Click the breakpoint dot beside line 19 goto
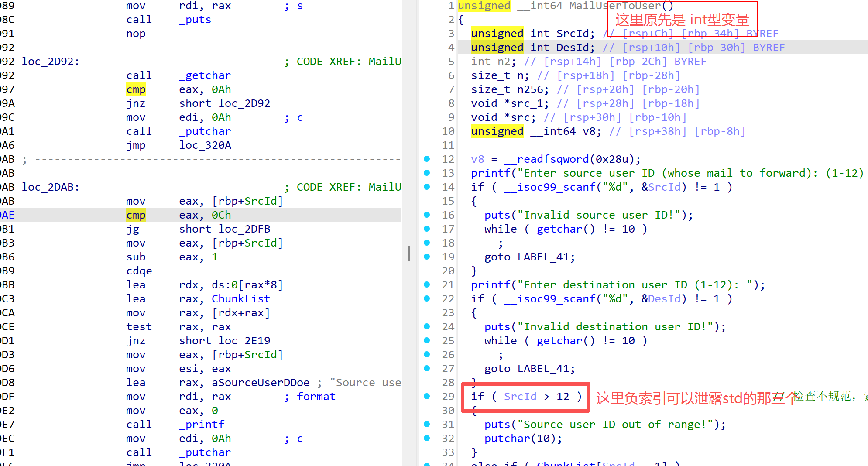This screenshot has height=466, width=868. pos(427,257)
